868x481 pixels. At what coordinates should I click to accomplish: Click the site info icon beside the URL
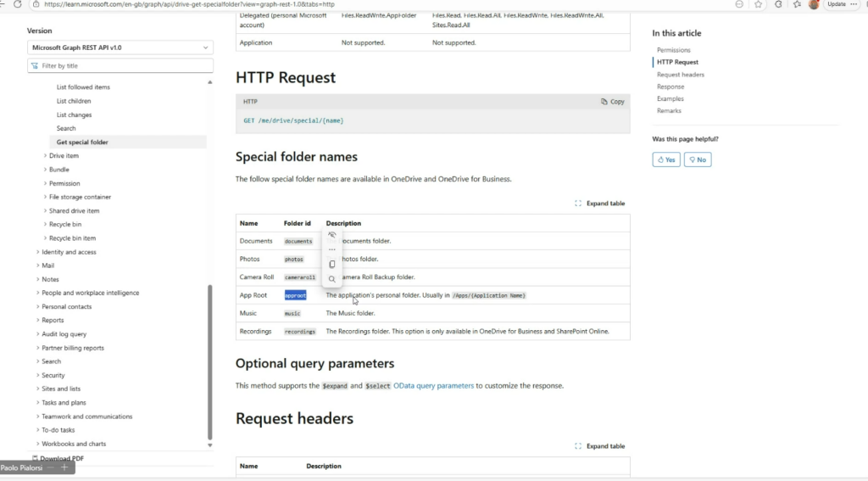[x=36, y=4]
